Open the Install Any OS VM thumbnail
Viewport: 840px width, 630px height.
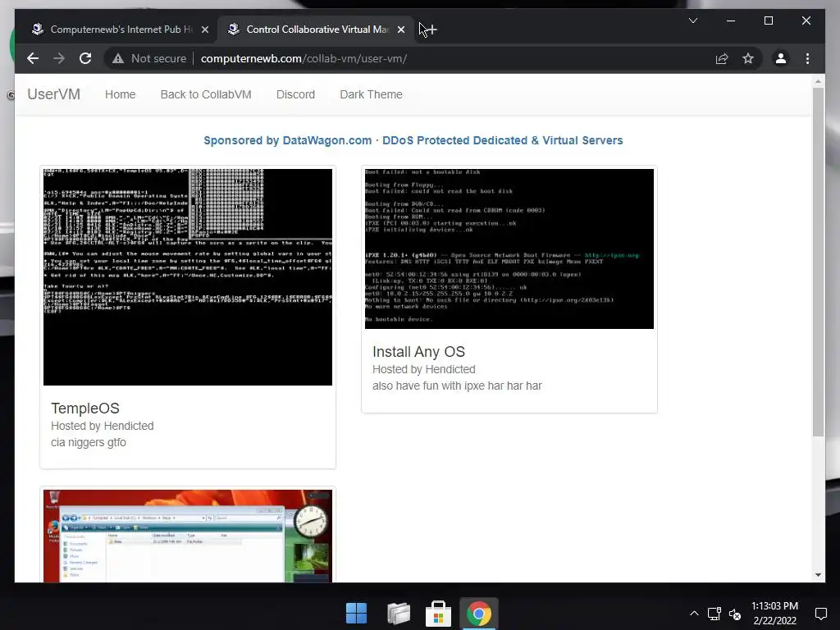click(x=509, y=249)
